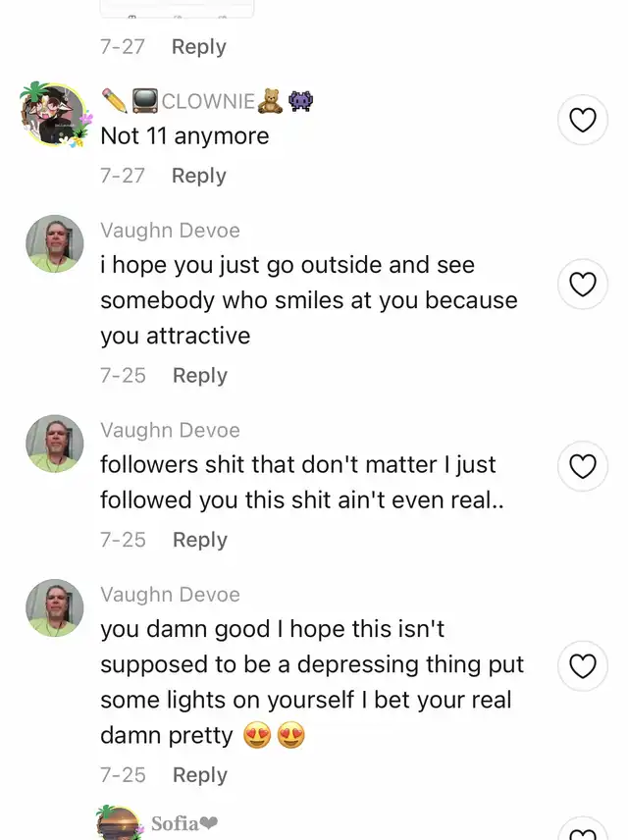Open Sofia username link
Screen dimensions: 628x840
tap(184, 823)
